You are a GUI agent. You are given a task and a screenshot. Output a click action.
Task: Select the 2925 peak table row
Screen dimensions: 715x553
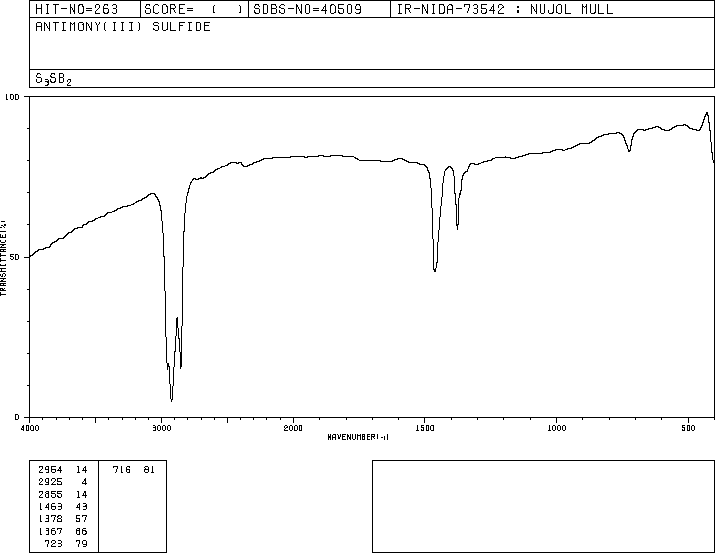(63, 482)
